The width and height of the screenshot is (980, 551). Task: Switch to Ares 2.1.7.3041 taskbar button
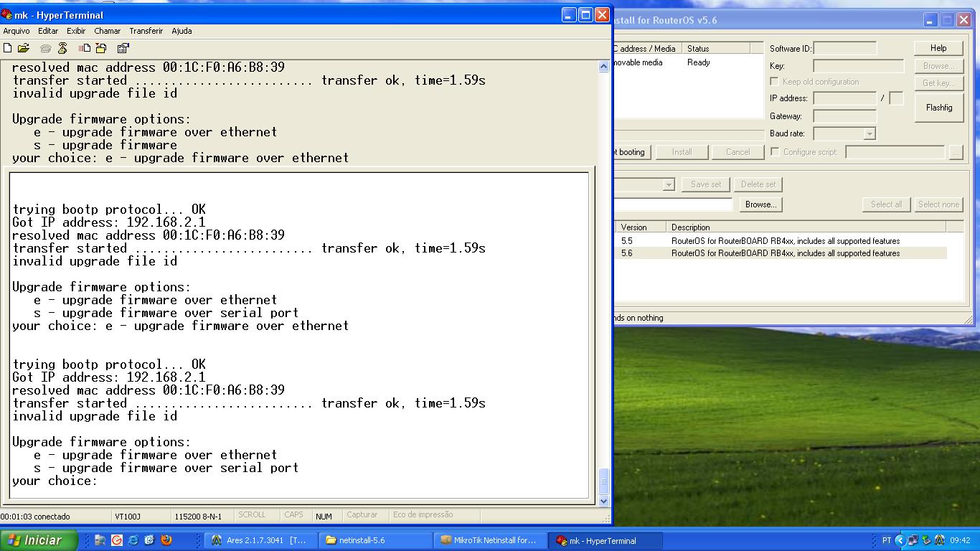pos(261,540)
